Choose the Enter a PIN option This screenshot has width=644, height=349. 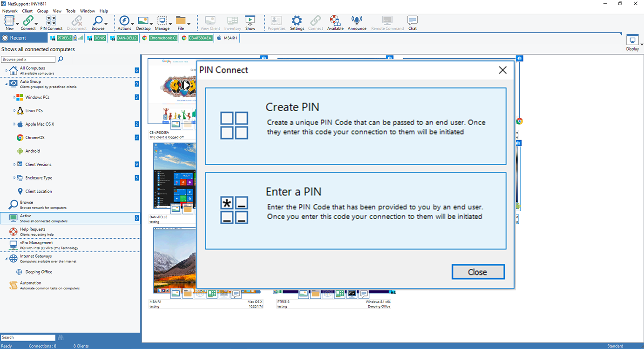click(x=355, y=211)
